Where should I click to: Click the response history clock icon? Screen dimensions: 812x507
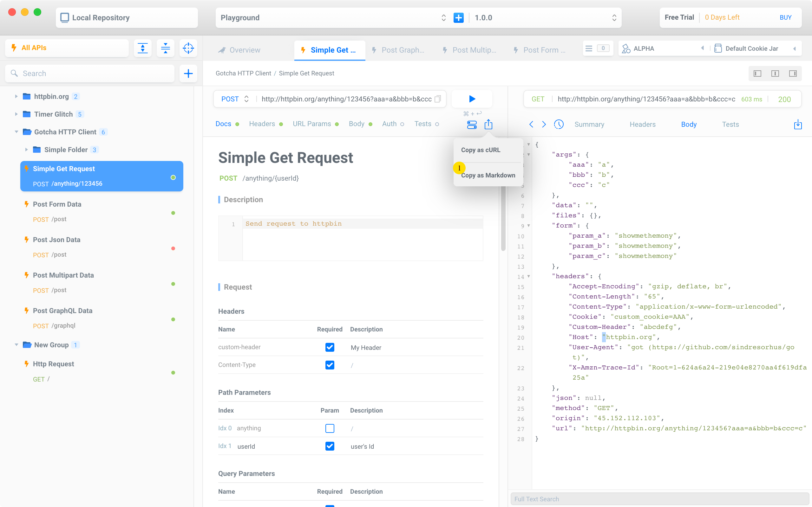coord(559,125)
